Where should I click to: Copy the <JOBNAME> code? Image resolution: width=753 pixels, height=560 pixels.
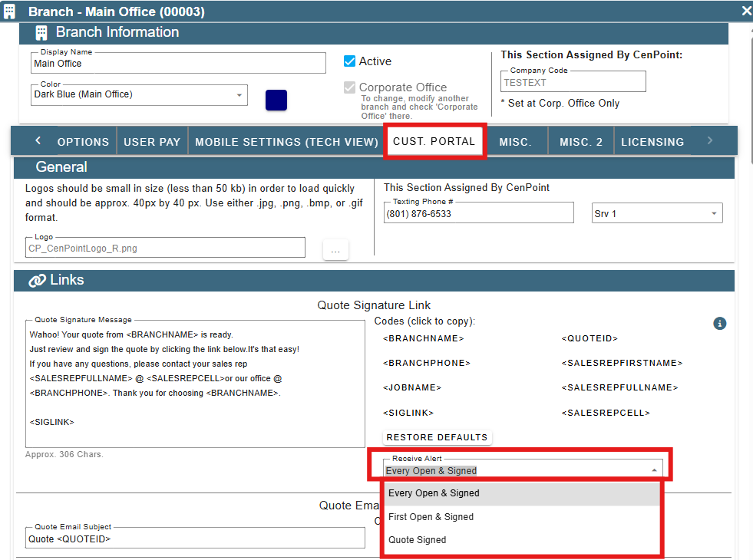(x=412, y=387)
